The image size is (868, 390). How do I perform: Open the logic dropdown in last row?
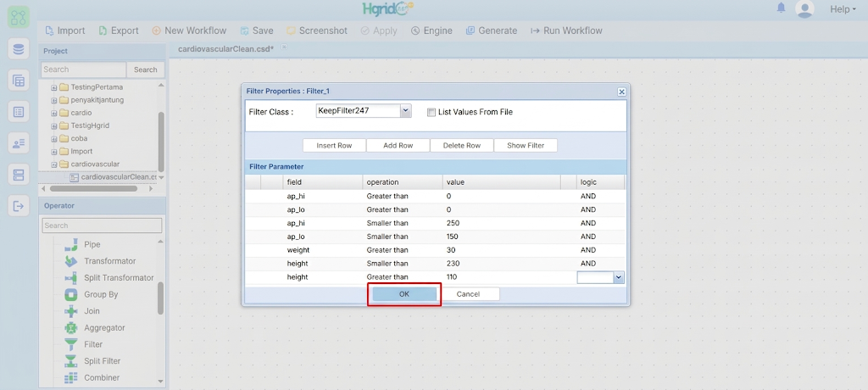[x=619, y=277]
